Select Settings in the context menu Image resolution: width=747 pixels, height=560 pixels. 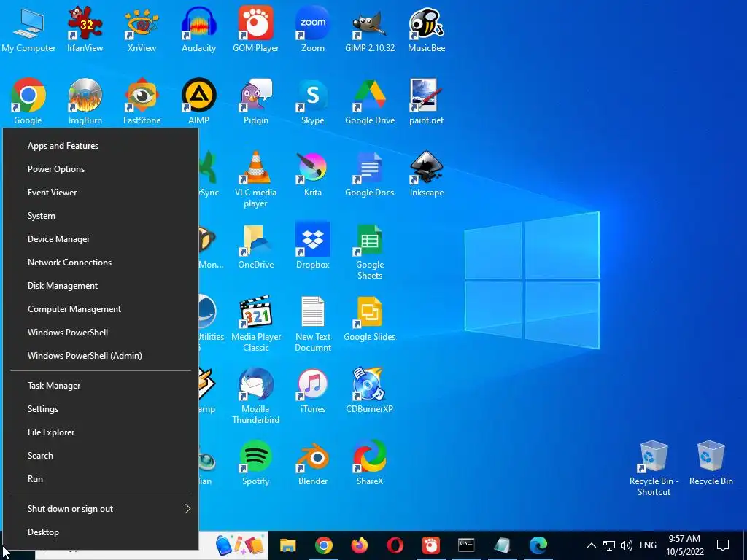pyautogui.click(x=101, y=409)
